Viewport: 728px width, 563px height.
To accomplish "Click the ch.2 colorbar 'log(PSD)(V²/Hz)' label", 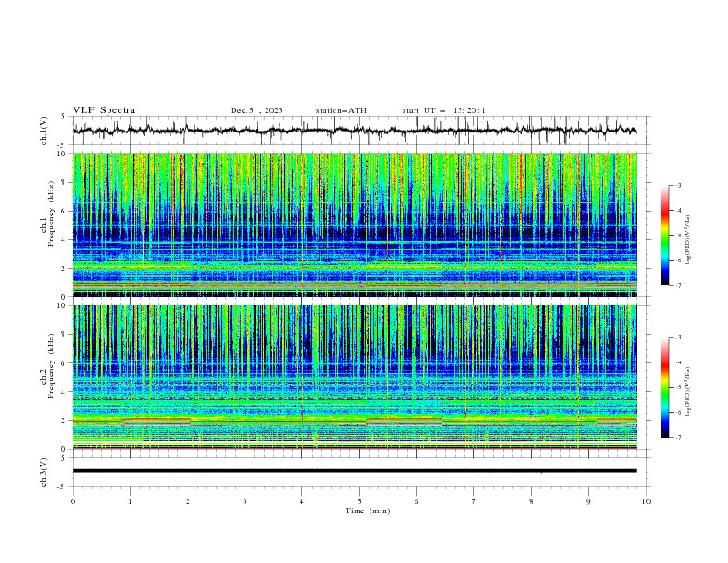I will (688, 392).
